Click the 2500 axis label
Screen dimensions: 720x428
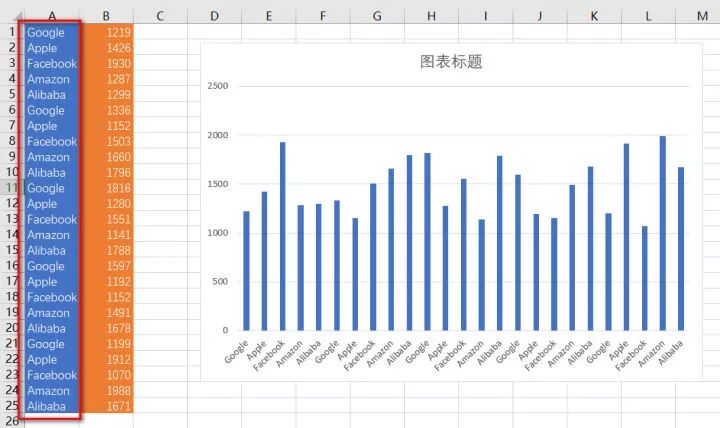218,86
